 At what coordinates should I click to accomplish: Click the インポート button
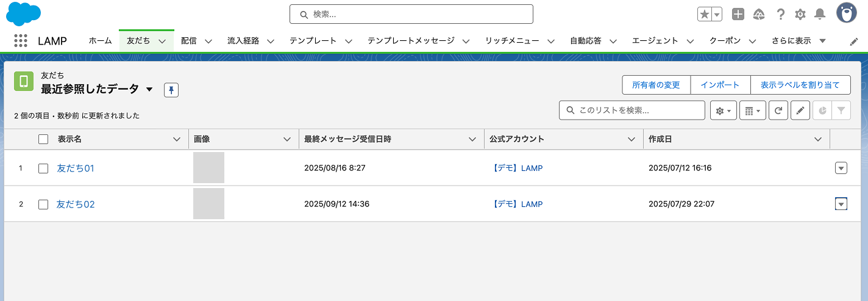click(x=720, y=85)
